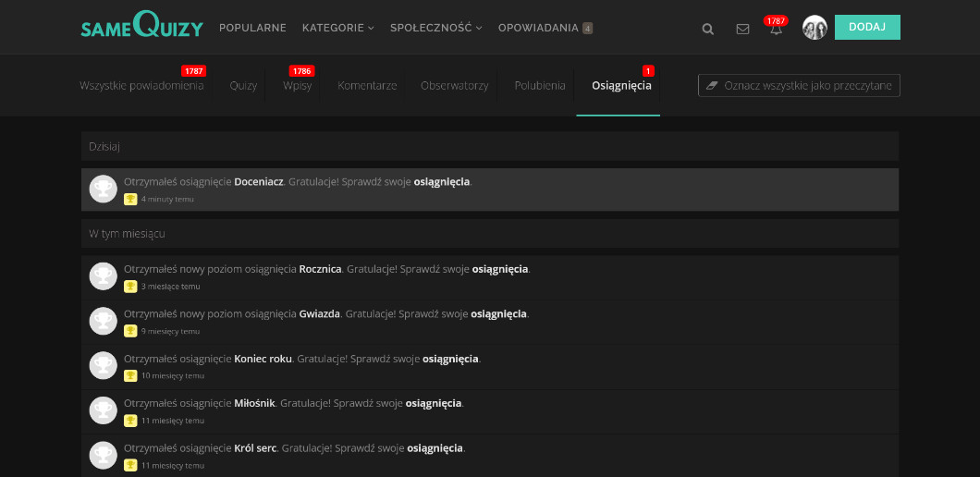Screen dimensions: 980x477
Task: Switch to the Wpisy tab
Action: 297,86
